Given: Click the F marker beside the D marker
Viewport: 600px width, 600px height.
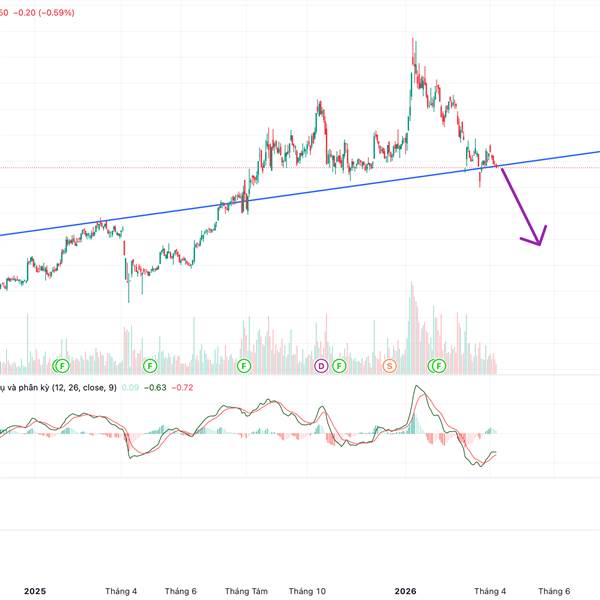Looking at the screenshot, I should (339, 366).
